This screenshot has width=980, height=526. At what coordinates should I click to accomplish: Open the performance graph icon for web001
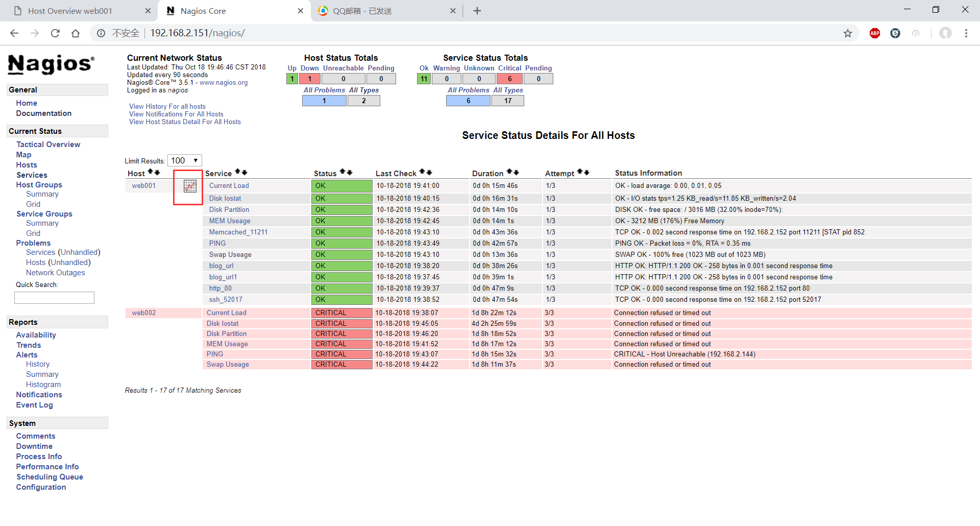(x=190, y=186)
